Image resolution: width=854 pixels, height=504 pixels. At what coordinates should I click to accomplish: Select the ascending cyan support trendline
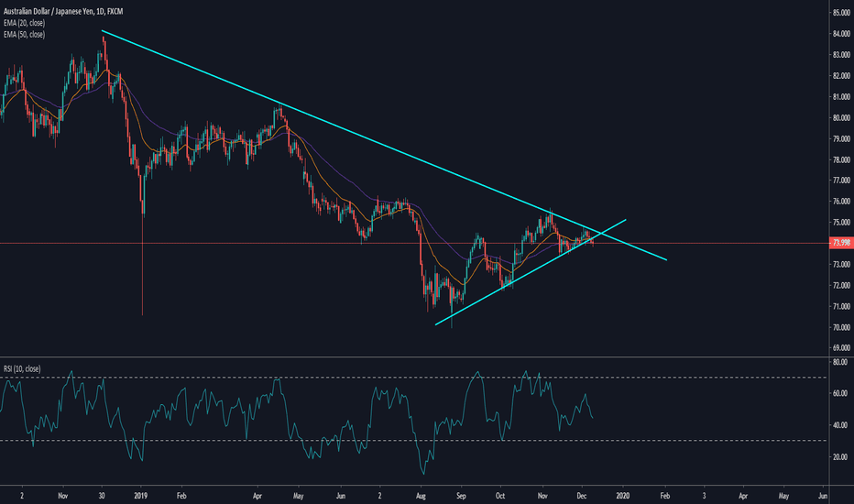click(531, 272)
